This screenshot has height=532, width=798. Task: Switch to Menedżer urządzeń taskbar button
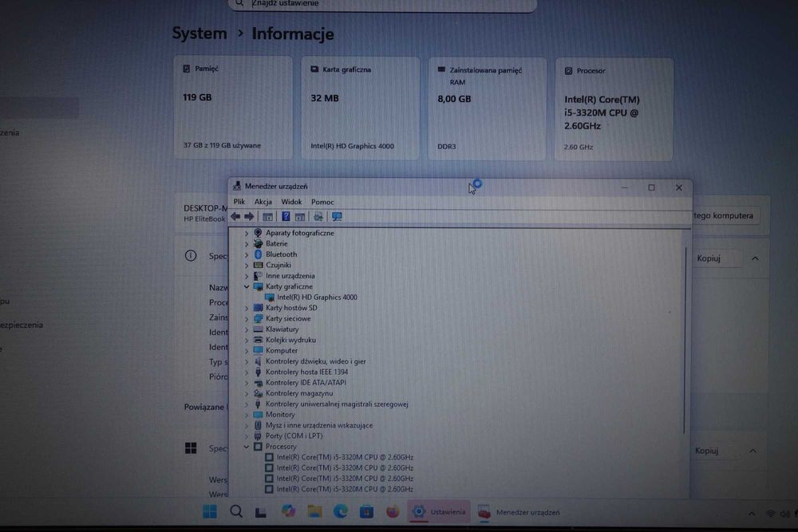(x=519, y=512)
